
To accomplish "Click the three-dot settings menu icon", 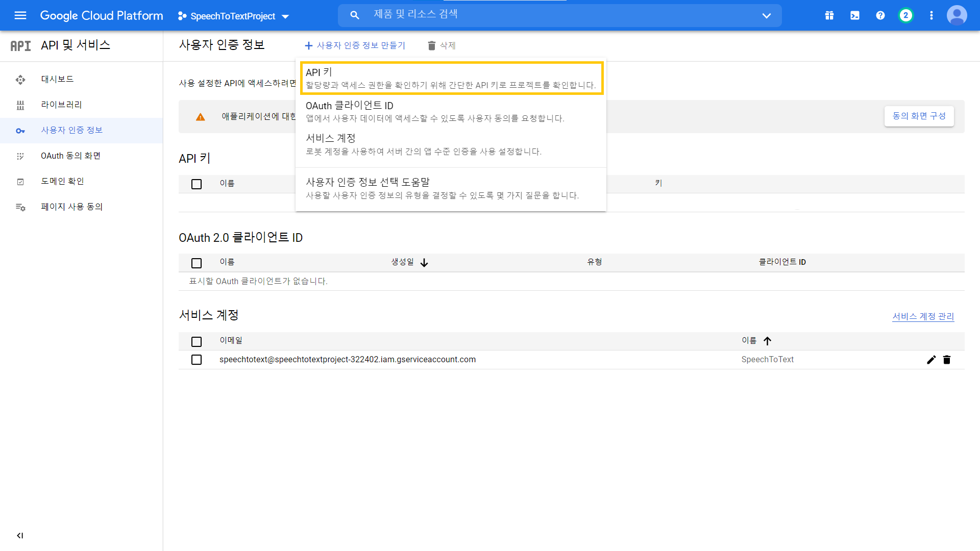I will [932, 15].
